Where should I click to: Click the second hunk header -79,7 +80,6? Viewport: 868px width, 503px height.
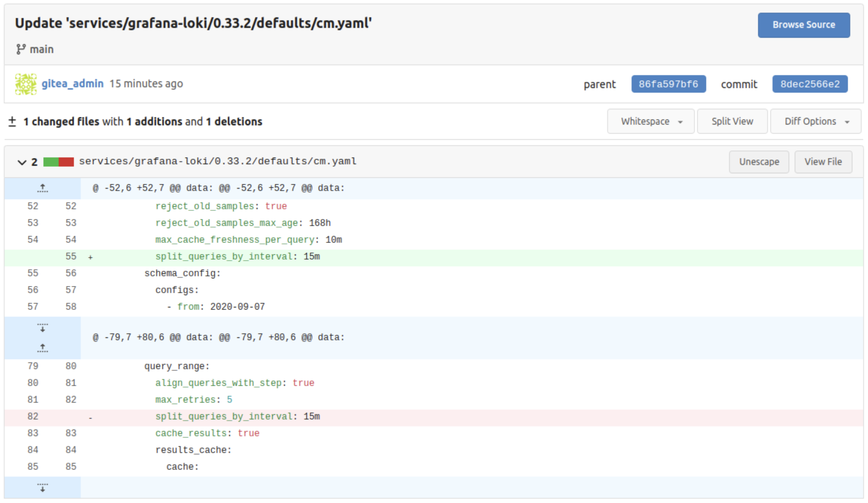coord(218,337)
